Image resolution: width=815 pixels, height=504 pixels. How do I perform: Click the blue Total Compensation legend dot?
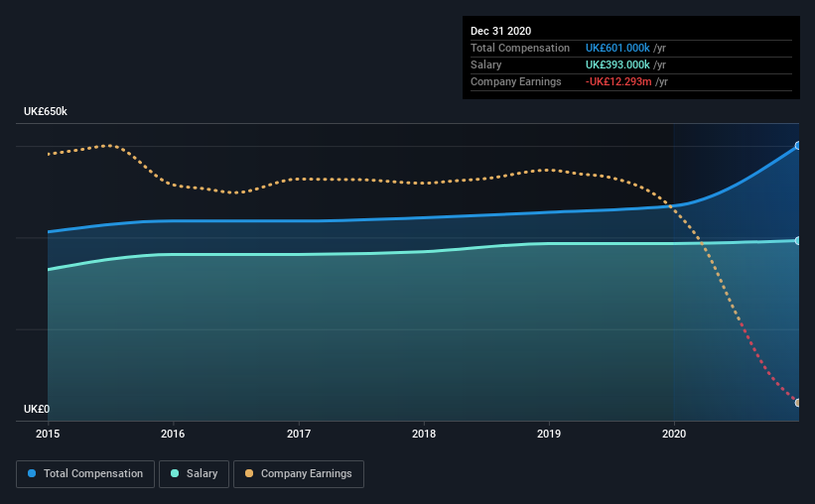[32, 473]
